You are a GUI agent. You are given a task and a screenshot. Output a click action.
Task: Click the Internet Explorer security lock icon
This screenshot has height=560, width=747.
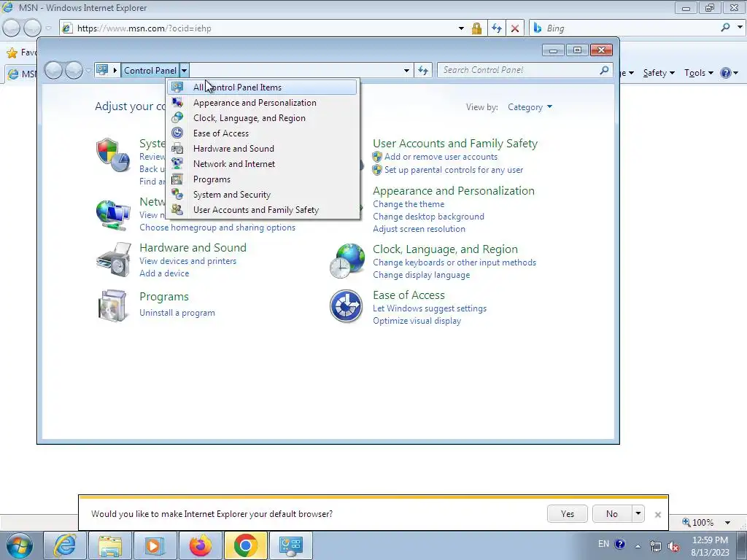click(476, 28)
